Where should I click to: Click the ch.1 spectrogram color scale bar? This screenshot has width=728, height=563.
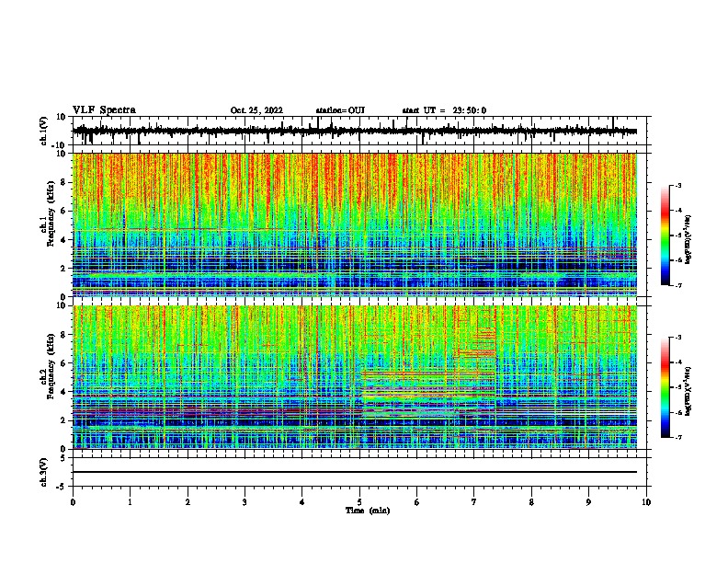[665, 235]
